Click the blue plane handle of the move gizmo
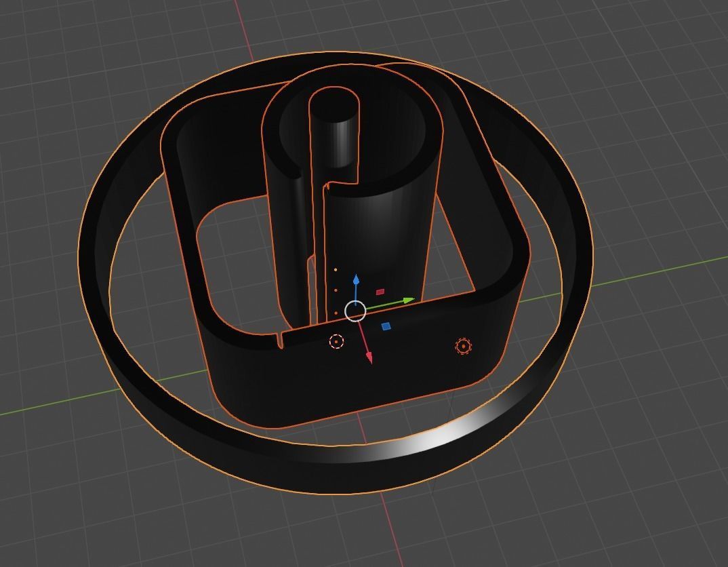The image size is (728, 567). [386, 326]
